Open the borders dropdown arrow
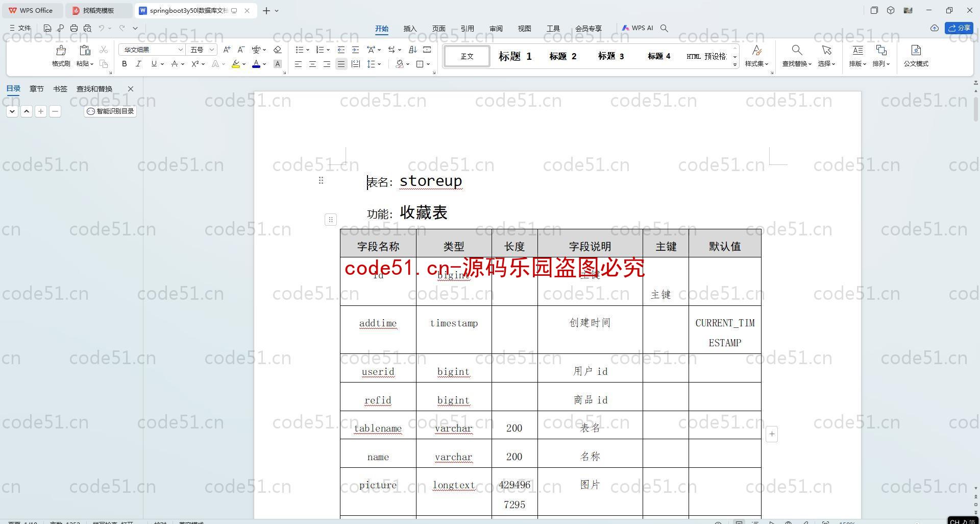Viewport: 980px width, 524px height. pyautogui.click(x=428, y=64)
